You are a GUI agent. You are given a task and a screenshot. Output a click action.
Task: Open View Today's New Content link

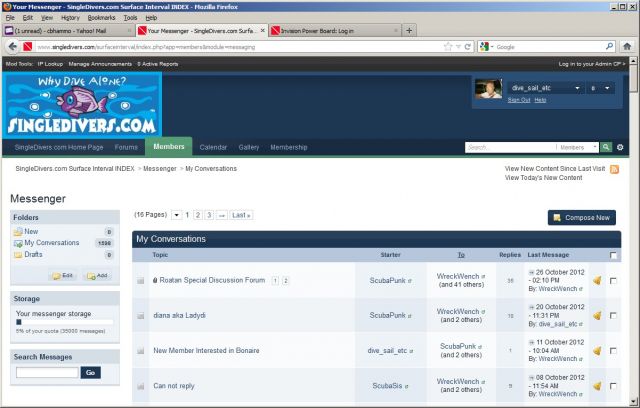coord(543,178)
